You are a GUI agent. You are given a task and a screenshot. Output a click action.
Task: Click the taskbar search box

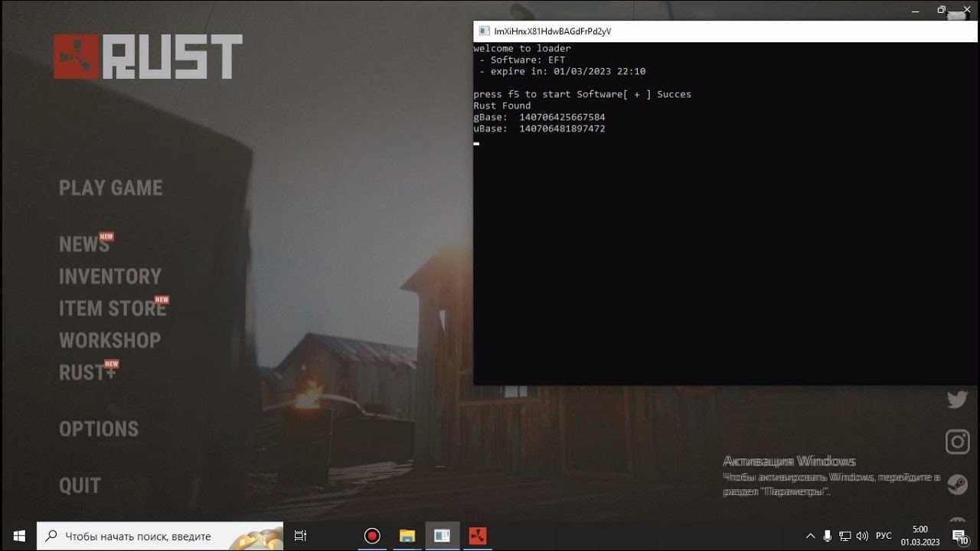tap(160, 536)
